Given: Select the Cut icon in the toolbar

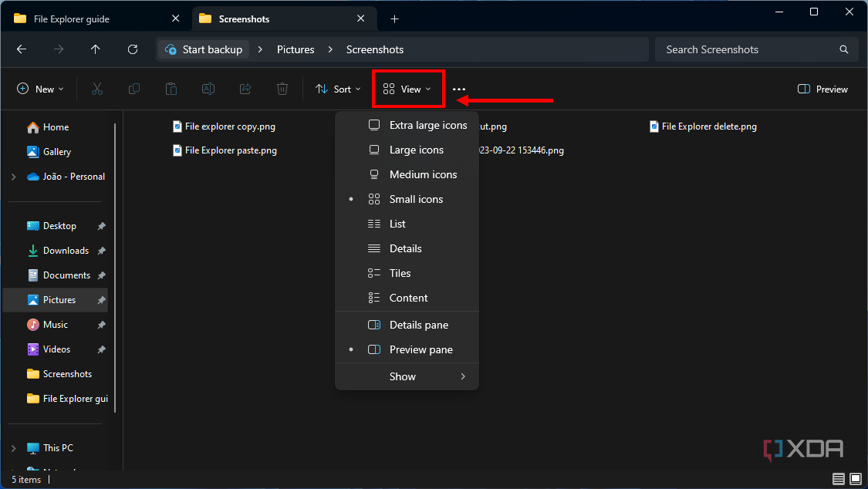Looking at the screenshot, I should pos(96,89).
